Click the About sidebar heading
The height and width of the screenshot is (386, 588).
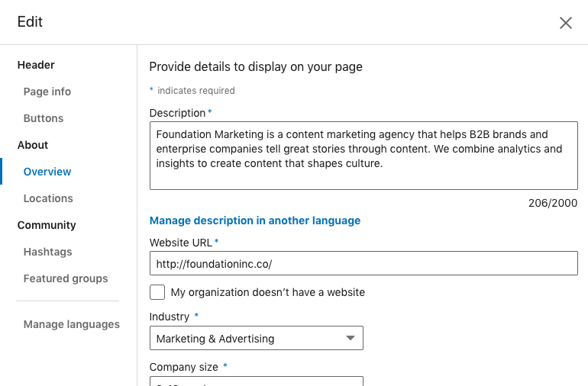click(x=33, y=145)
